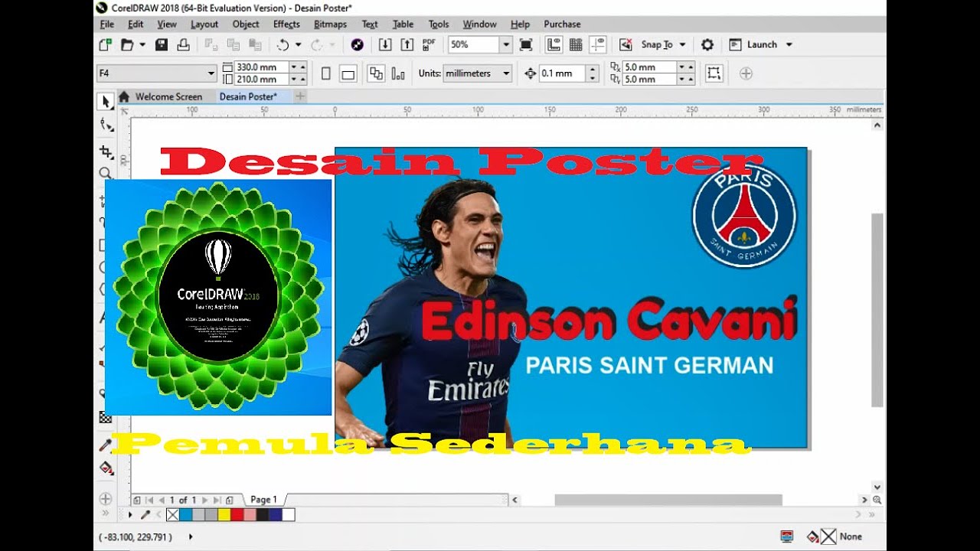Toggle Show Guidelines button
The image size is (980, 551).
click(x=598, y=44)
